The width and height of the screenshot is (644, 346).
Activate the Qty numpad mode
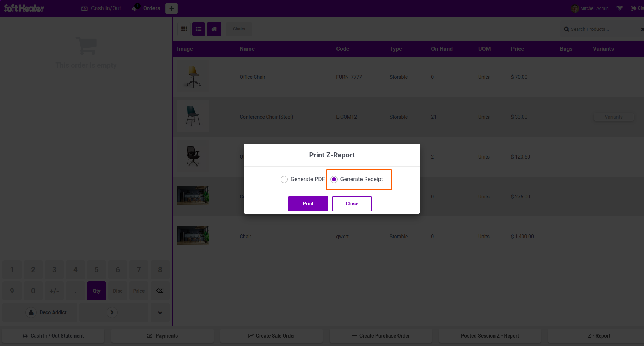tap(97, 291)
